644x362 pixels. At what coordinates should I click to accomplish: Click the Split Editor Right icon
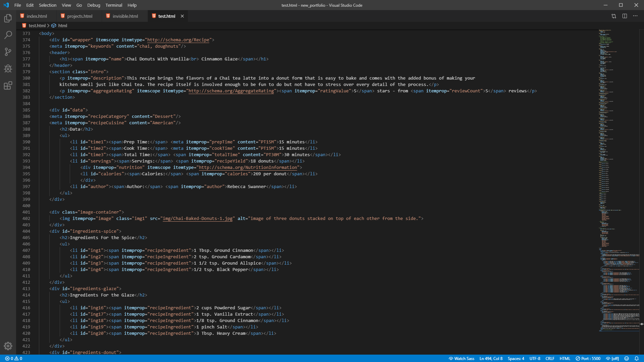(x=625, y=16)
